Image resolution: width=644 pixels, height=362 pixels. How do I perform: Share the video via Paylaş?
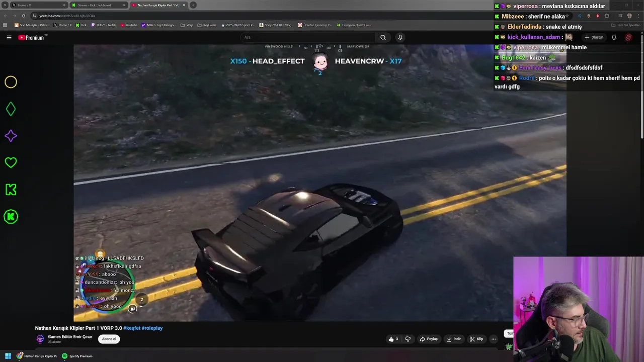coord(429,339)
